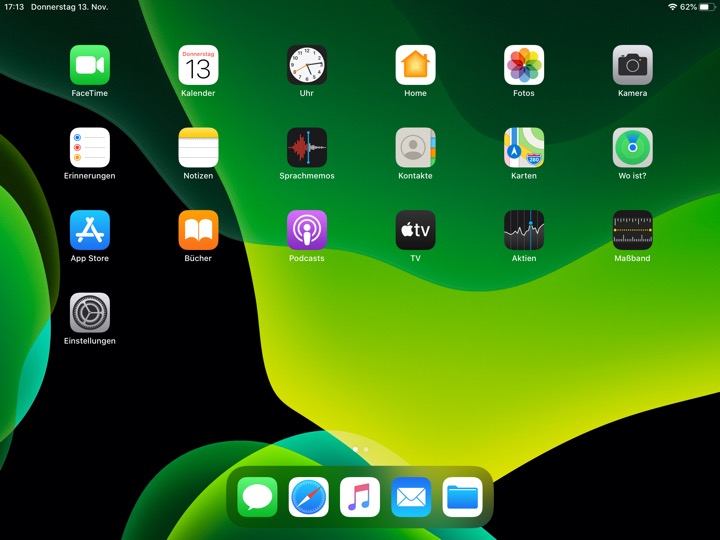Viewport: 720px width, 540px height.
Task: Open the FaceTime app
Action: pos(90,65)
